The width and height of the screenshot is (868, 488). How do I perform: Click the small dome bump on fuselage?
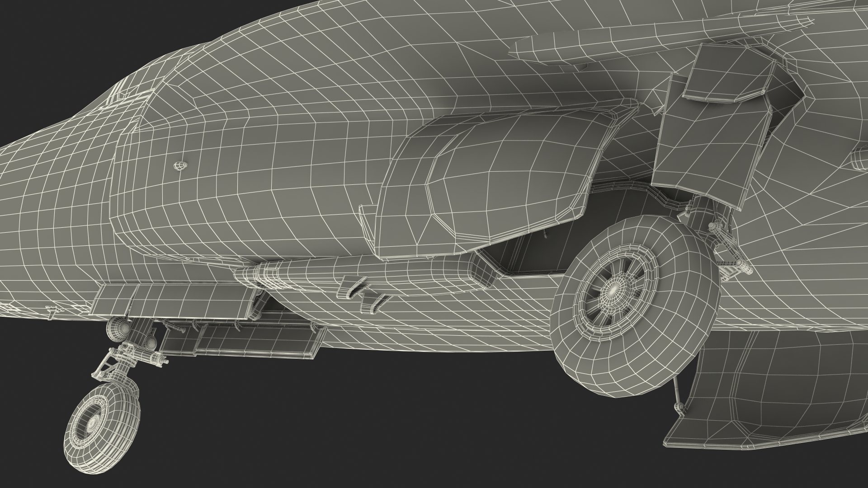[180, 166]
